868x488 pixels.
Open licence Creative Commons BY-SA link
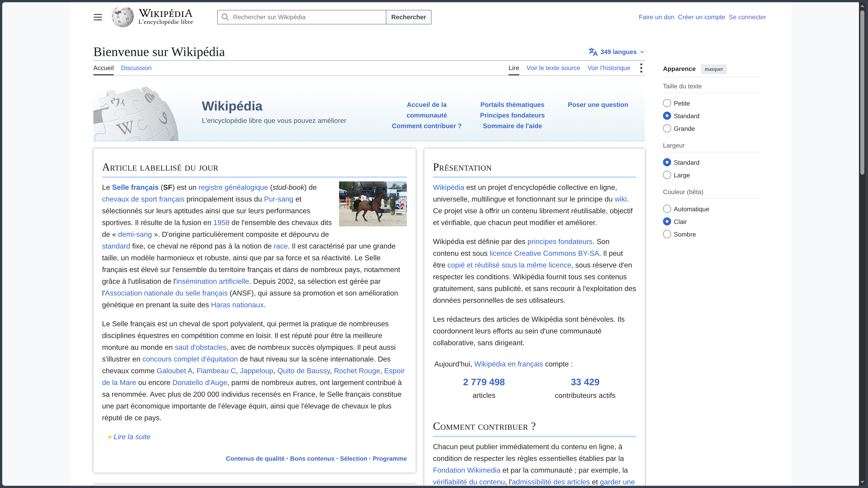[x=544, y=253]
